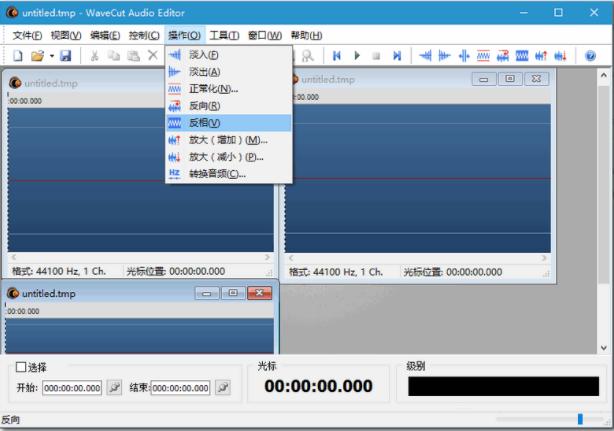Click the highlighted 反相(V) entry
Screen dimensions: 614x431
click(229, 123)
